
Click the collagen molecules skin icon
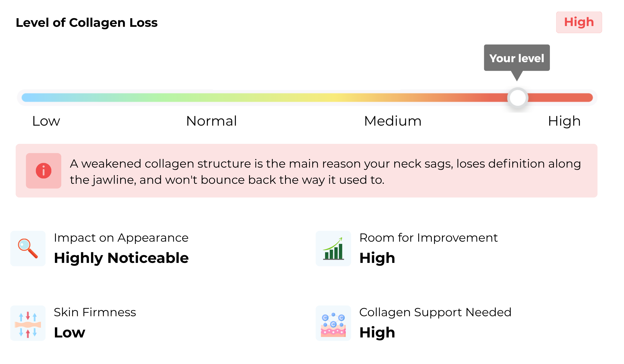click(333, 323)
